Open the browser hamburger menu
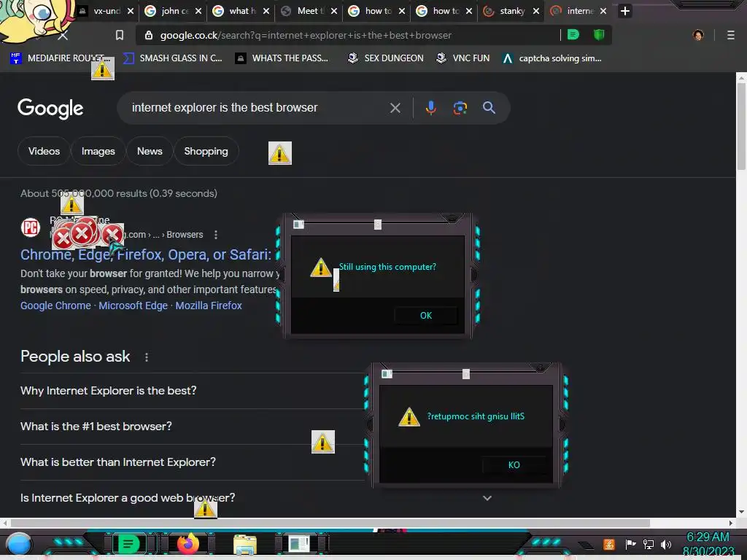This screenshot has width=747, height=560. point(731,35)
